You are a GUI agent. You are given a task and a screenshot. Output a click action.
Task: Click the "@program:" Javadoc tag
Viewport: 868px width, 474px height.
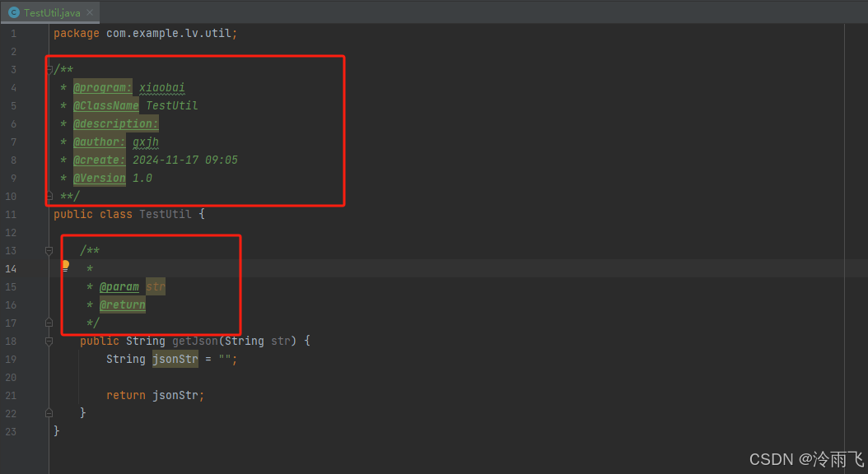(x=102, y=87)
